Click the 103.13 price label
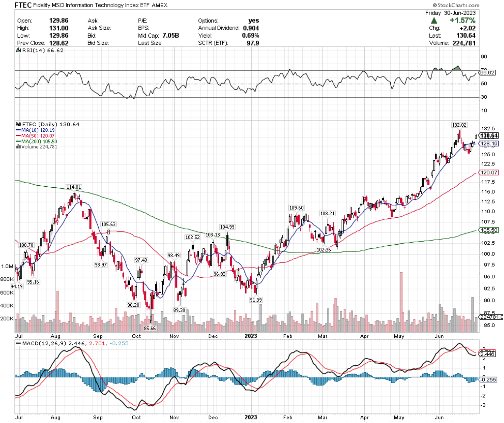This screenshot has width=504, height=423. tap(213, 235)
